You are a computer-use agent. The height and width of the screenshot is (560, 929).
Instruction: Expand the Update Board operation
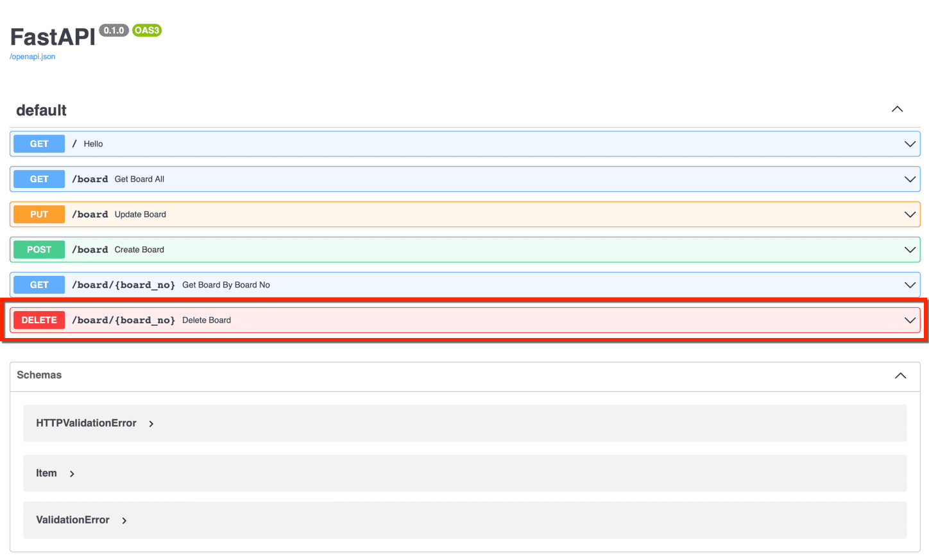(910, 214)
